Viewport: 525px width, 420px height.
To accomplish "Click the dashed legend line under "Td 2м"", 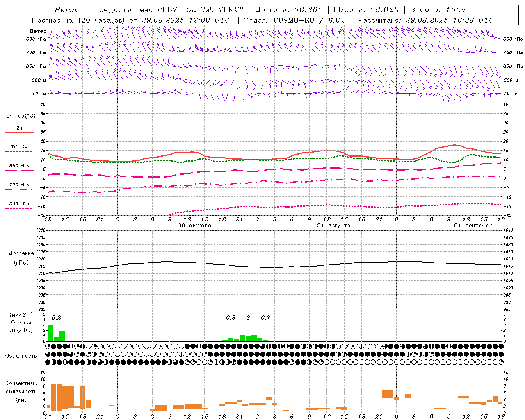I will click(x=18, y=151).
